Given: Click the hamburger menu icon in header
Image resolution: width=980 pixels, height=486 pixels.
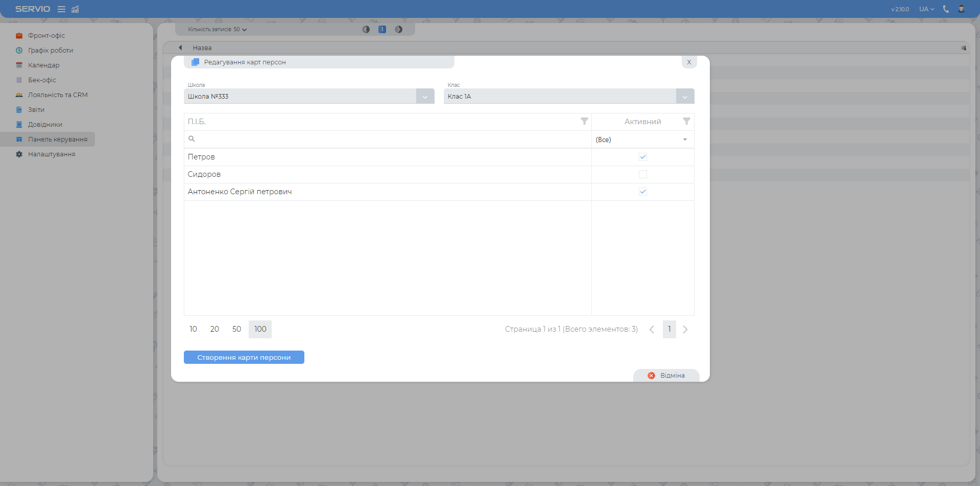Looking at the screenshot, I should point(61,9).
